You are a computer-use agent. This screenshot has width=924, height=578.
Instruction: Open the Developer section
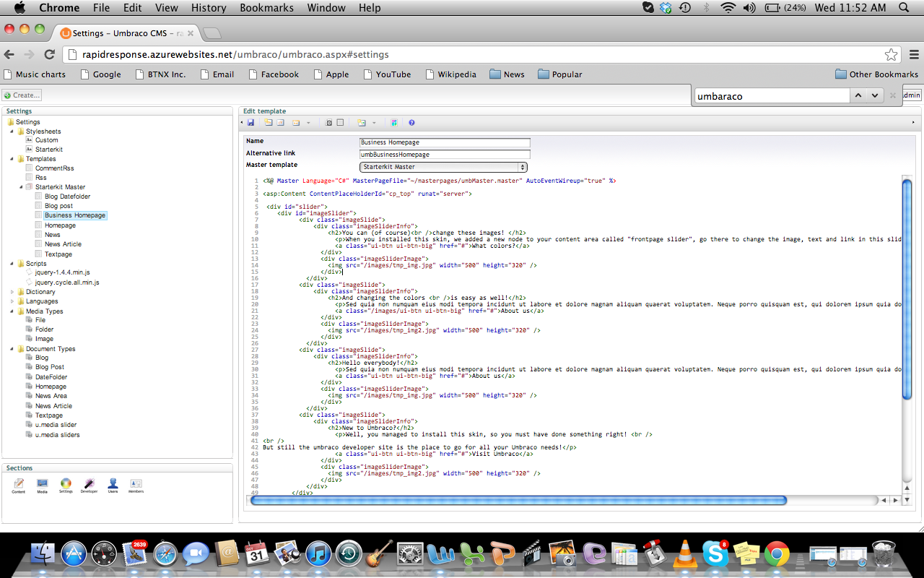(x=89, y=486)
